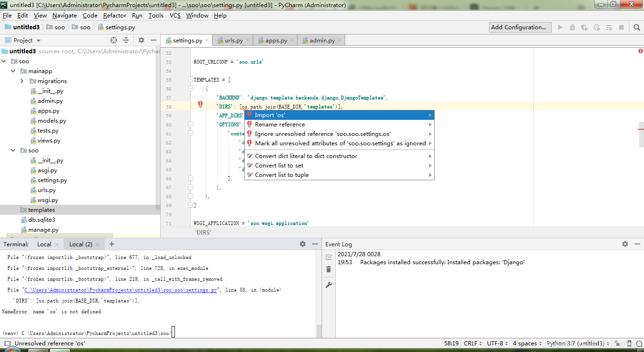The width and height of the screenshot is (644, 352).
Task: Open Terminal panel settings gear
Action: (x=303, y=244)
